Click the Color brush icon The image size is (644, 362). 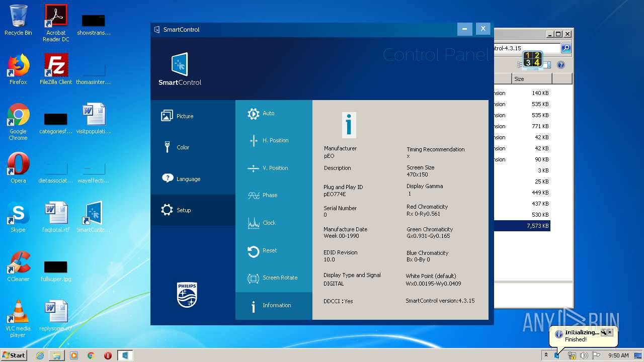(x=167, y=147)
